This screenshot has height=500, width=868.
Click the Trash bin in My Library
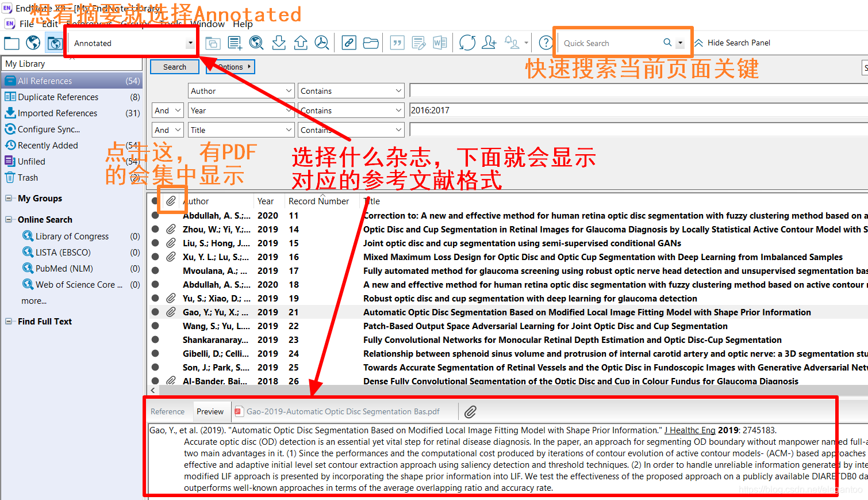[28, 178]
